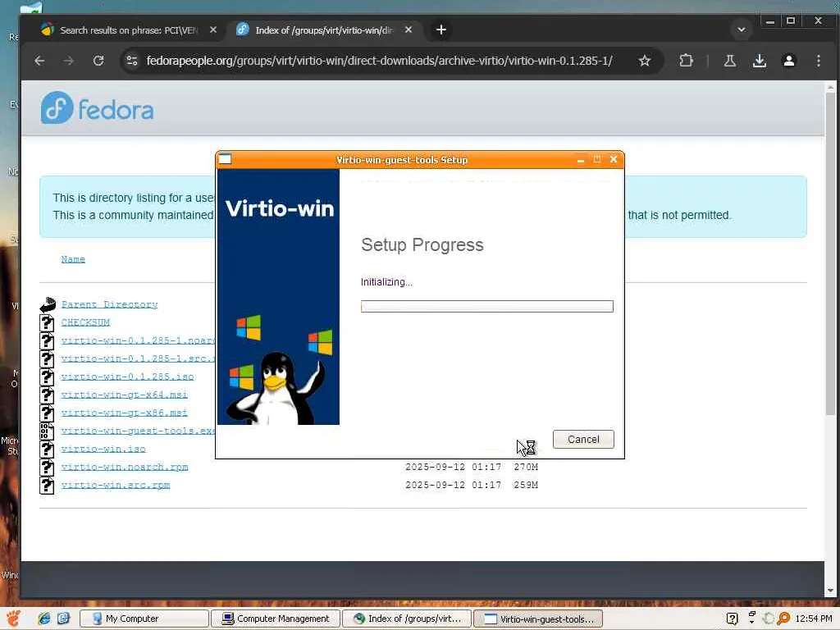Viewport: 840px width, 630px height.
Task: Open the ReactOS Start menu
Action: 13,619
